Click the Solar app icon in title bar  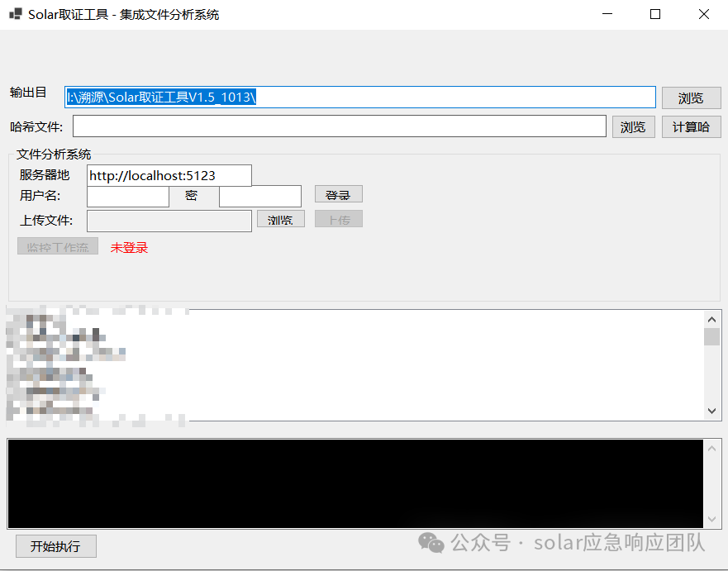tap(16, 14)
